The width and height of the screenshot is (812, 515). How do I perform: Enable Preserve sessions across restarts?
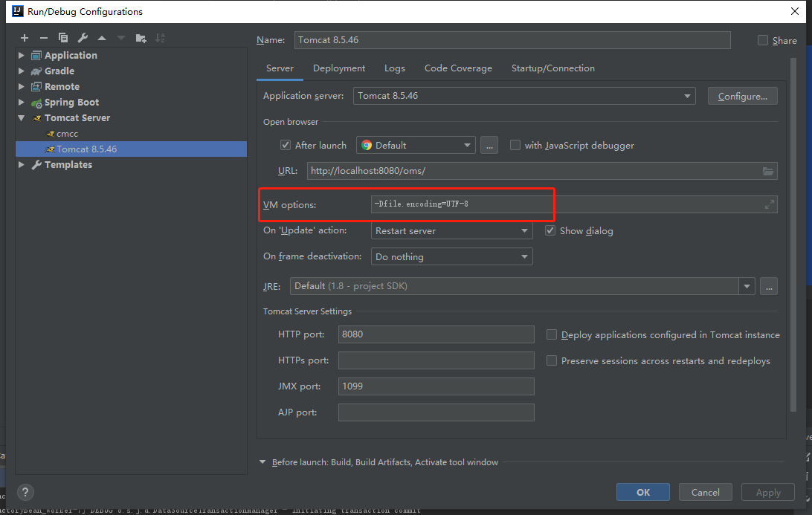[x=552, y=360]
